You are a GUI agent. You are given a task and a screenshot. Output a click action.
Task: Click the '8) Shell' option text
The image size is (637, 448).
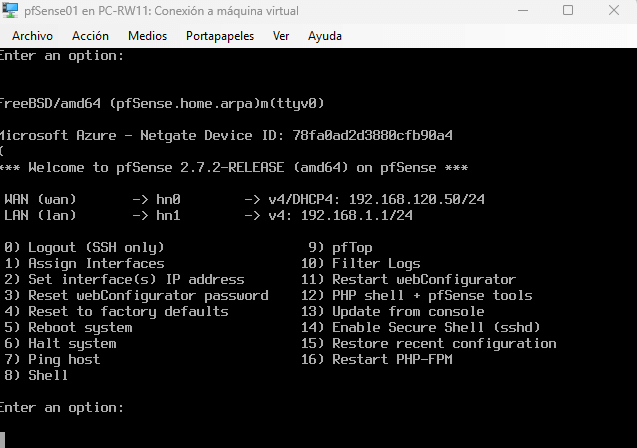37,375
